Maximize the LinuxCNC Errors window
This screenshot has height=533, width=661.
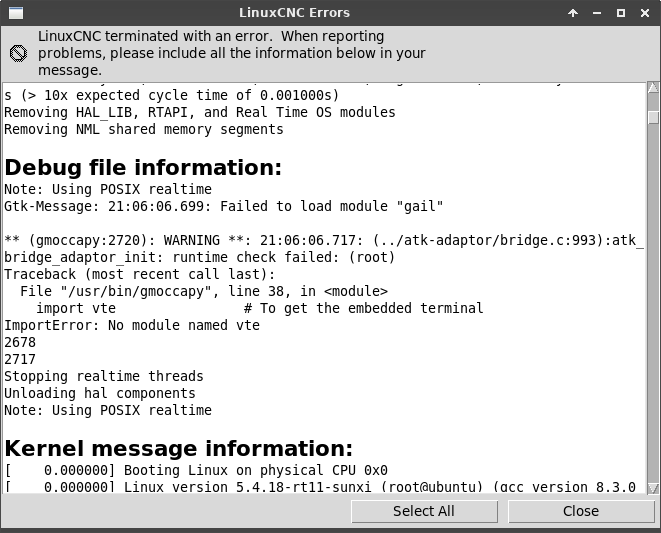[x=621, y=13]
